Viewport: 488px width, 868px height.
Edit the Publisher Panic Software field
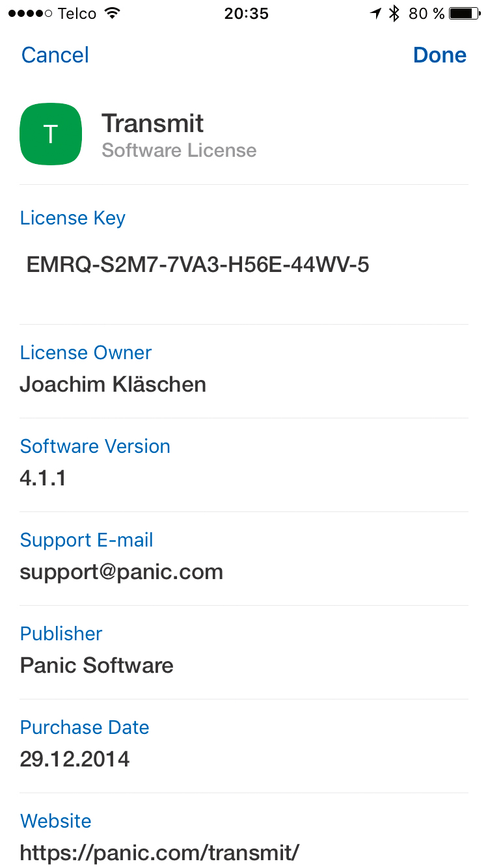[97, 666]
